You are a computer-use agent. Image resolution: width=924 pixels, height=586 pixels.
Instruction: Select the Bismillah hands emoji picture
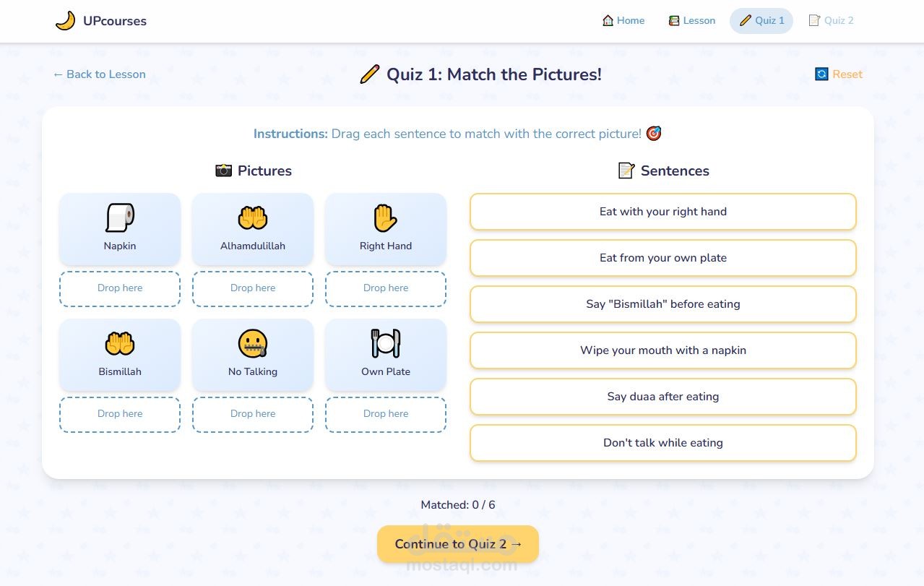tap(120, 344)
